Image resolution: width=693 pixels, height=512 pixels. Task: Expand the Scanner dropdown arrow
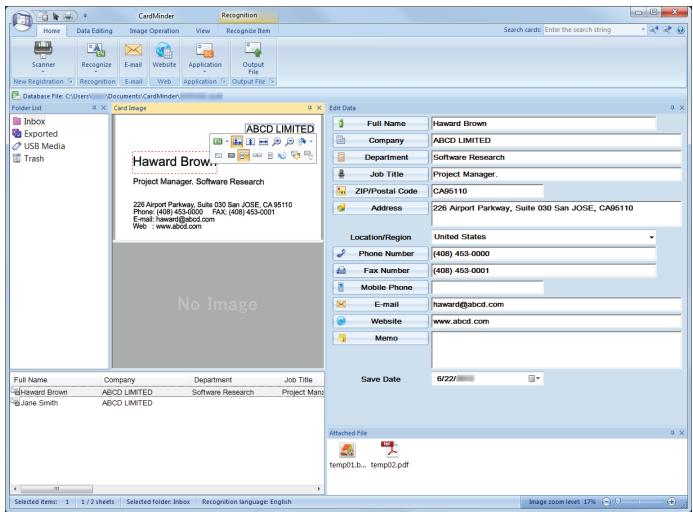pos(43,72)
